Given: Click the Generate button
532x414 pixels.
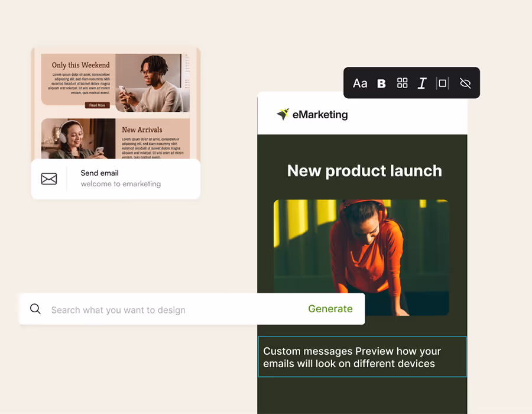Looking at the screenshot, I should coord(330,309).
